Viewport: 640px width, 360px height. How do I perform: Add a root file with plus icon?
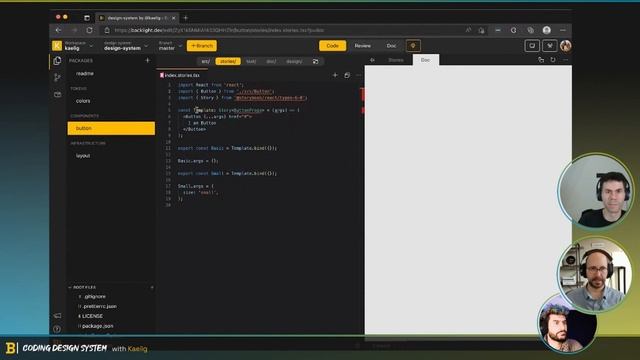tap(152, 287)
